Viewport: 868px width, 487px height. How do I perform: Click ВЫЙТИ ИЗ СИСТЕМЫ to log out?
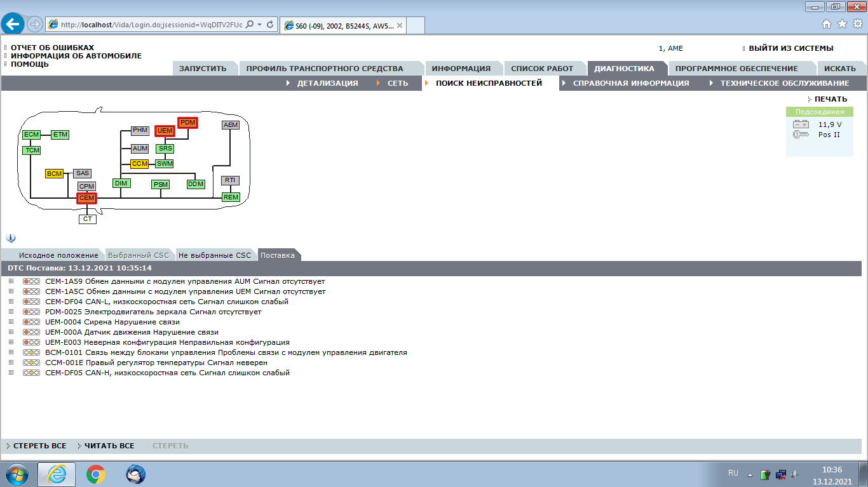pos(790,48)
